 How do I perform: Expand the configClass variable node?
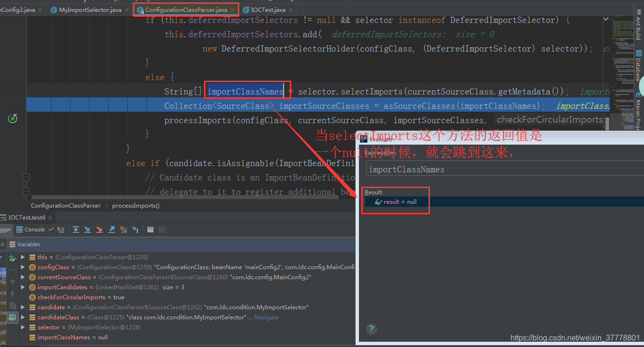(22, 267)
